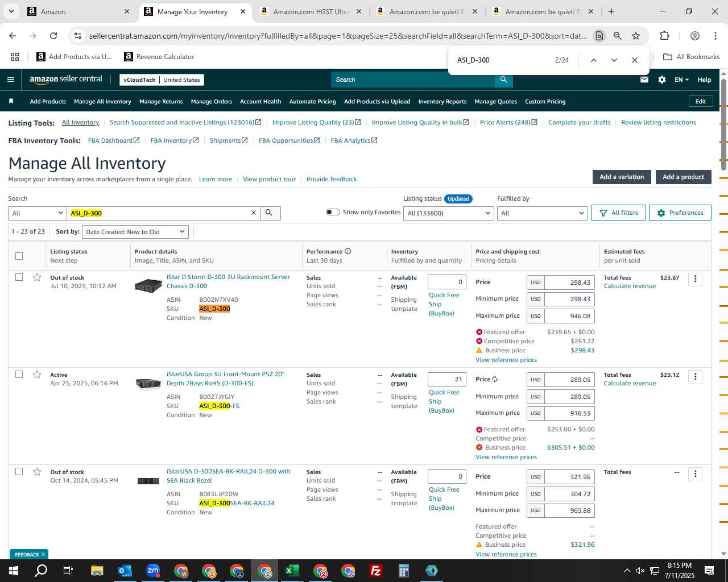Open Price Alerts (248) link
Screen dimensions: 728x582
coord(508,122)
